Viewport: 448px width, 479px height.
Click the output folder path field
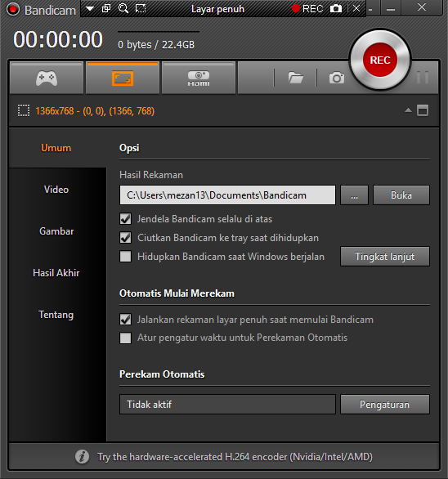(227, 195)
